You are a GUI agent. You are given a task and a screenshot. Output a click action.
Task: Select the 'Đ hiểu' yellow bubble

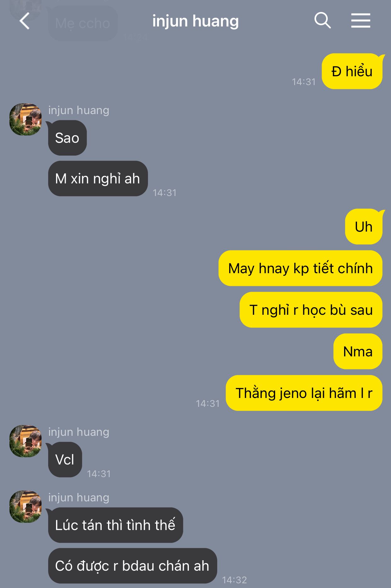[x=352, y=72]
